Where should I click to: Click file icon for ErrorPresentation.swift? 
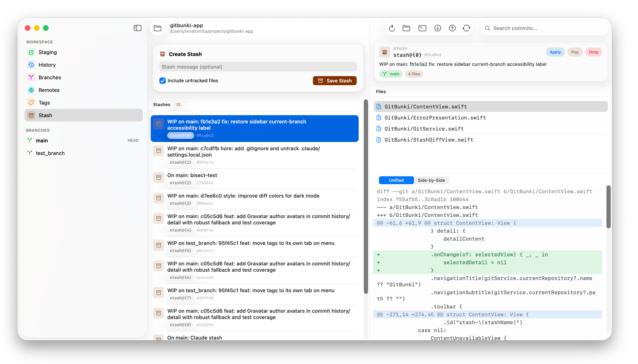click(x=379, y=118)
